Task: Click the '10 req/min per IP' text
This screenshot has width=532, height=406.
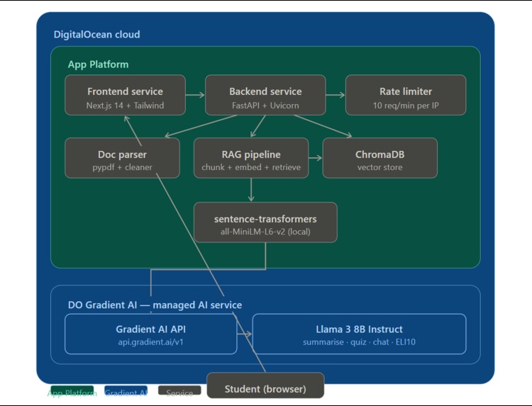Action: [406, 106]
